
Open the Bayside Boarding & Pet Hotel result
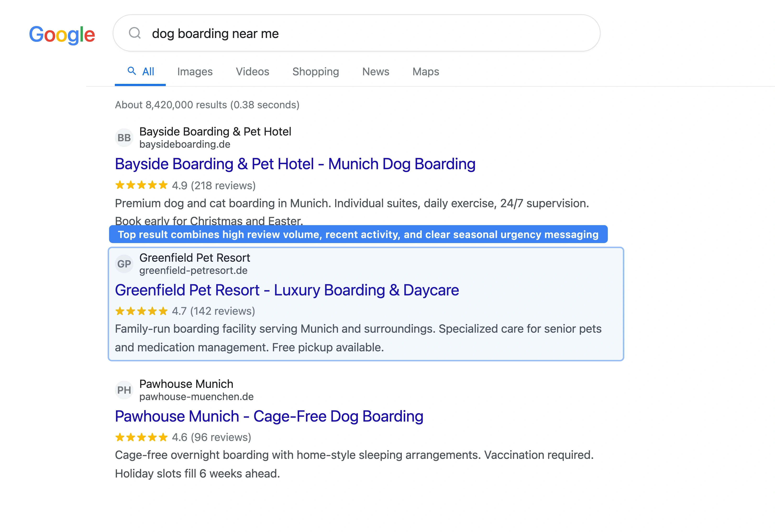[x=295, y=164]
